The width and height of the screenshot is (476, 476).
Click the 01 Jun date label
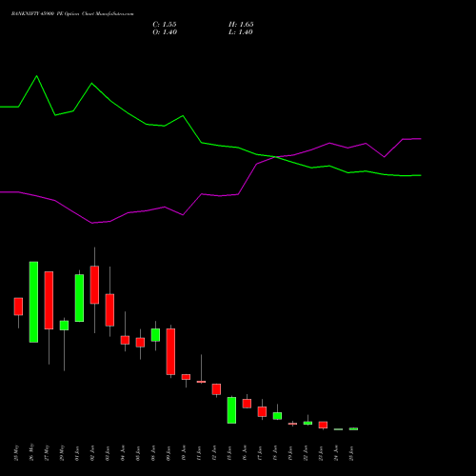coord(77,453)
